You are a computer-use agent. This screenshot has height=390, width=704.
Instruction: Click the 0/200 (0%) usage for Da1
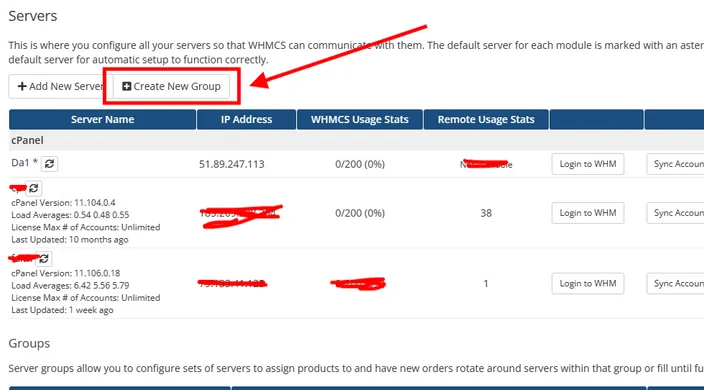(360, 164)
